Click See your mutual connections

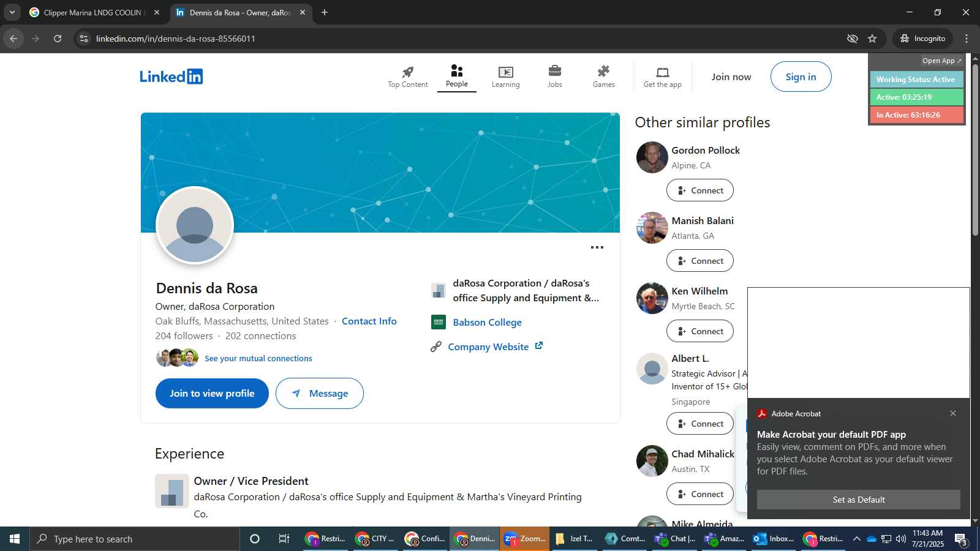coord(258,358)
